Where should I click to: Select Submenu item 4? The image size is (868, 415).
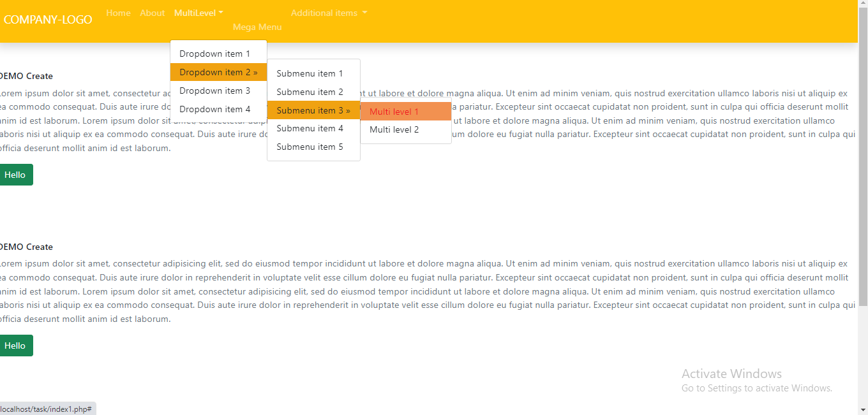coord(310,128)
